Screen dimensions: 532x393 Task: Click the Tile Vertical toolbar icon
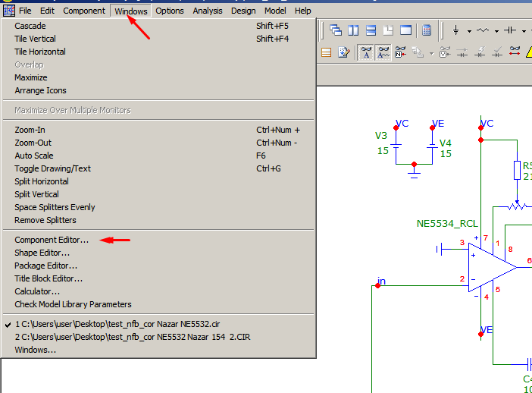pos(353,30)
